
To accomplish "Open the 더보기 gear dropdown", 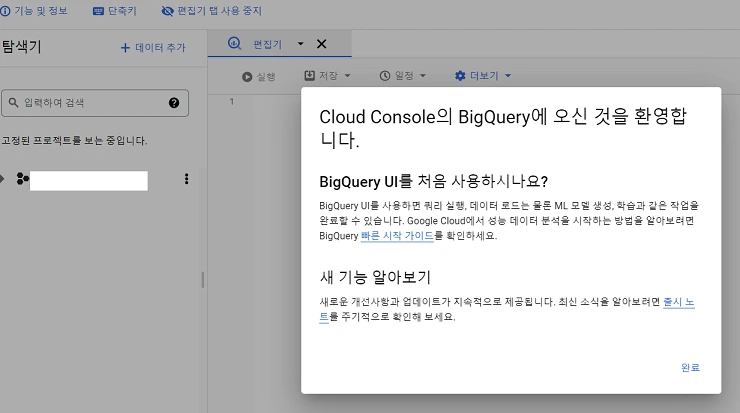I will pyautogui.click(x=483, y=76).
